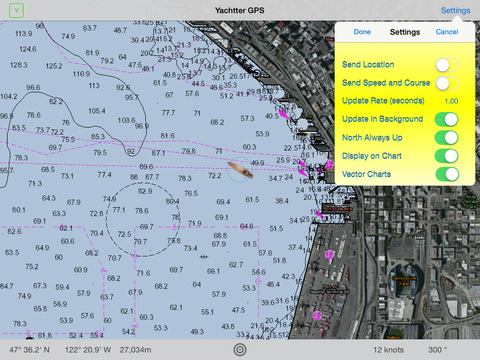Image resolution: width=480 pixels, height=360 pixels.
Task: Select the wreck symbol near depth 73.4
Action: pos(203,257)
